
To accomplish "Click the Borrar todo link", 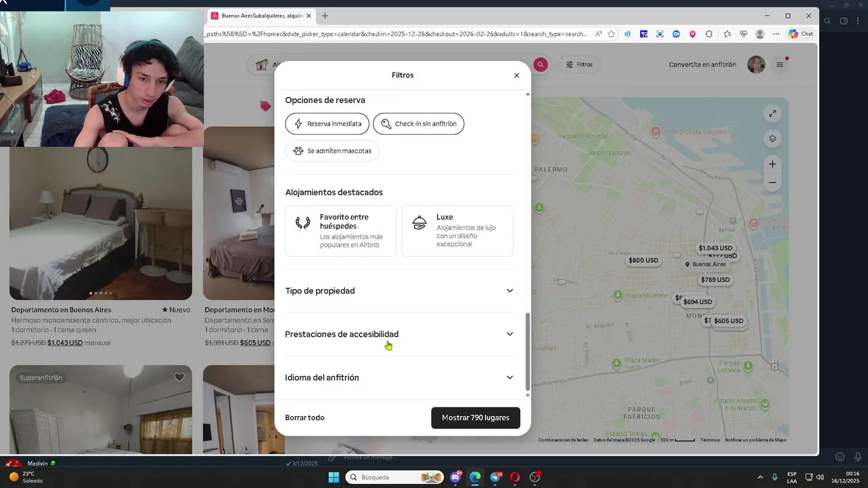I will tap(304, 418).
